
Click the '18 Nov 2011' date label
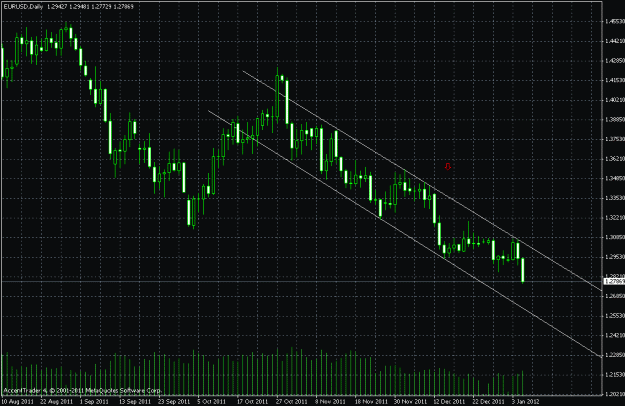(371, 401)
